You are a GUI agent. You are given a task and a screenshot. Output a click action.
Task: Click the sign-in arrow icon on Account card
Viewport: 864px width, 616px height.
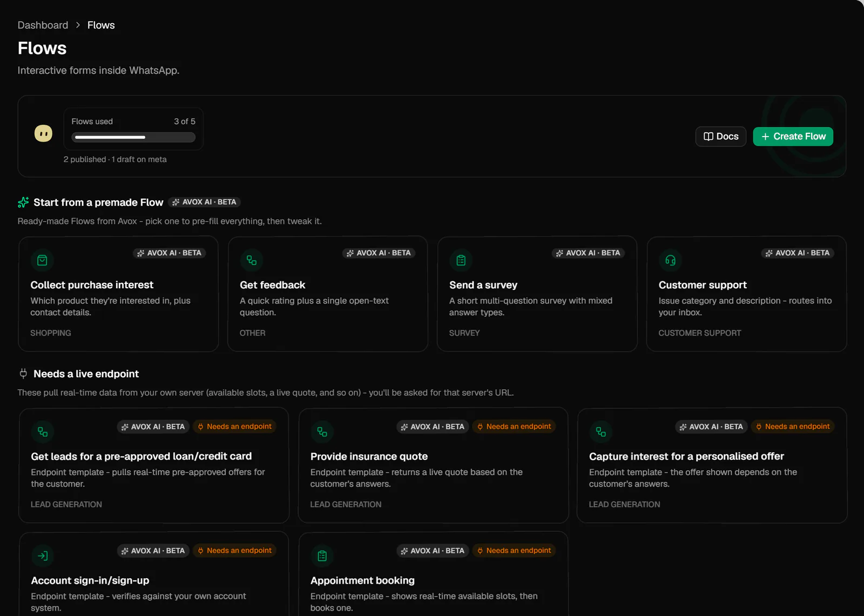[43, 556]
